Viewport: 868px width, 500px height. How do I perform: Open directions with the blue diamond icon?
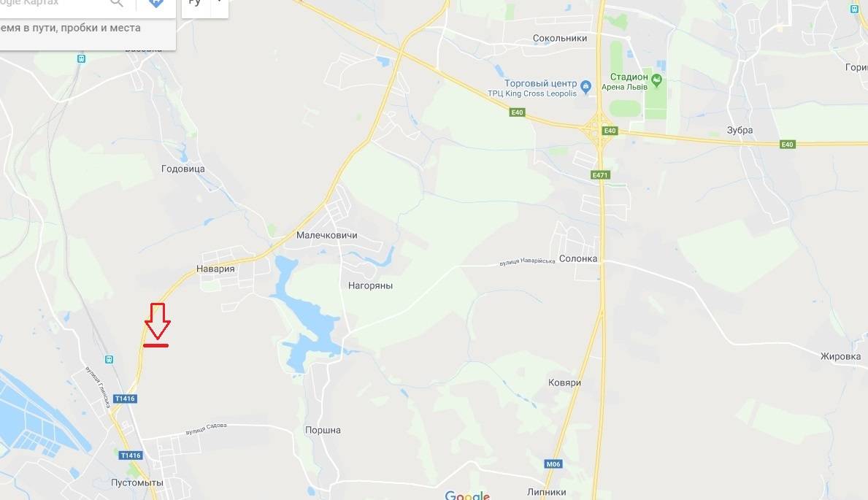[156, 3]
